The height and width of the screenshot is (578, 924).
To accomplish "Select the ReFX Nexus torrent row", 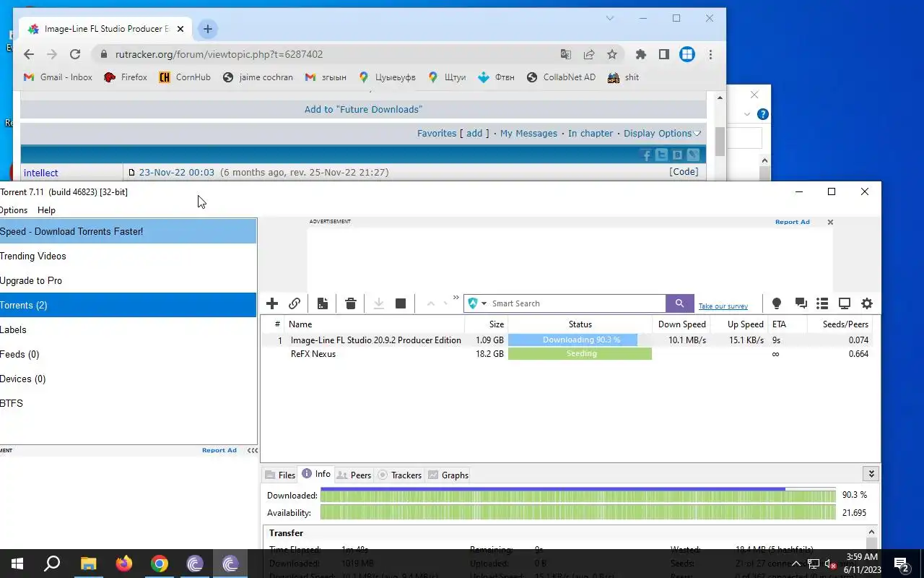I will (570, 354).
